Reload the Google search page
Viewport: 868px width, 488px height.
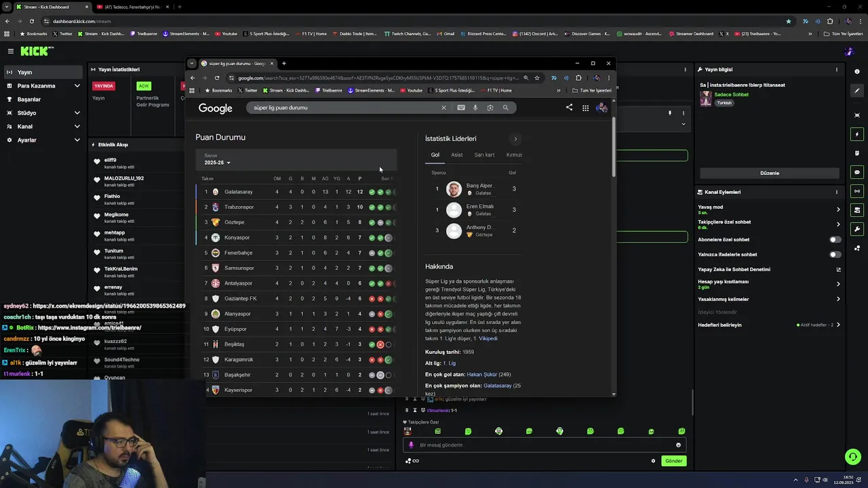click(217, 78)
